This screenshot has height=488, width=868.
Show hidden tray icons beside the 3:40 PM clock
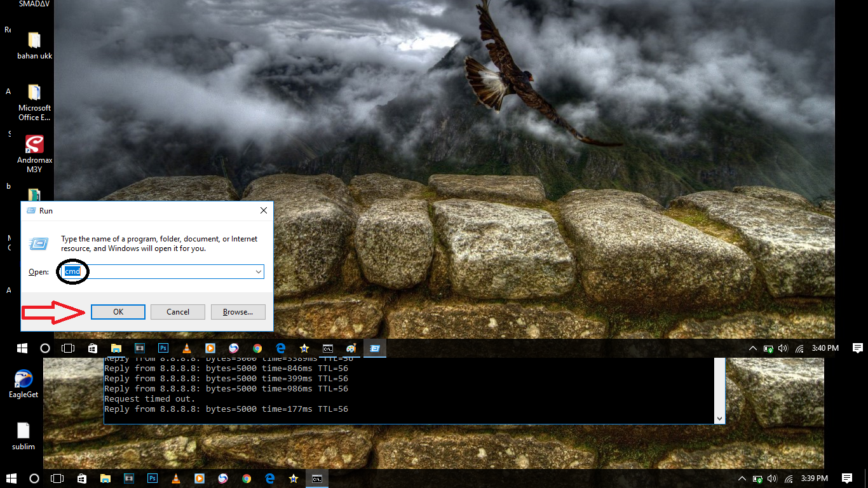pyautogui.click(x=753, y=348)
